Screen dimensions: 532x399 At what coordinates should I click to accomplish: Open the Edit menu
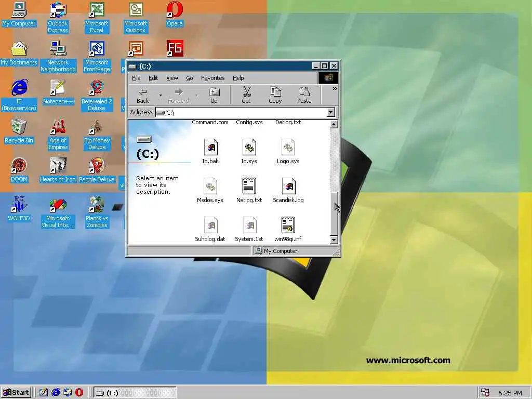point(153,78)
